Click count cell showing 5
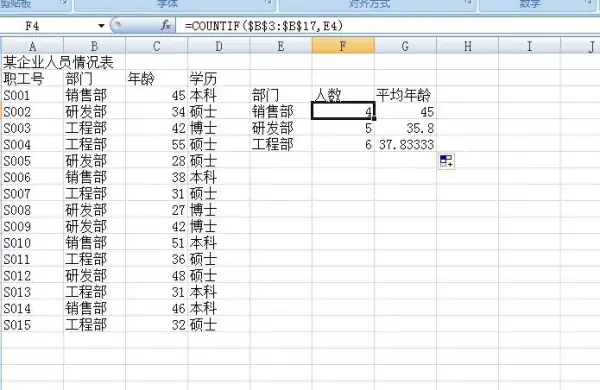 coord(343,128)
